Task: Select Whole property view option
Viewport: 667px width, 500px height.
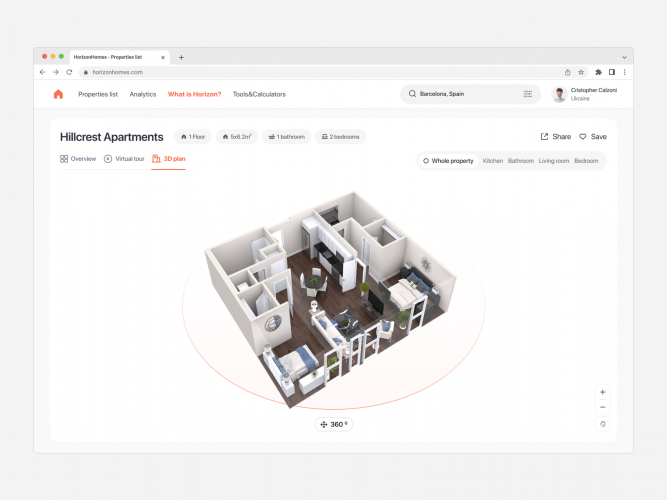Action: coord(448,161)
